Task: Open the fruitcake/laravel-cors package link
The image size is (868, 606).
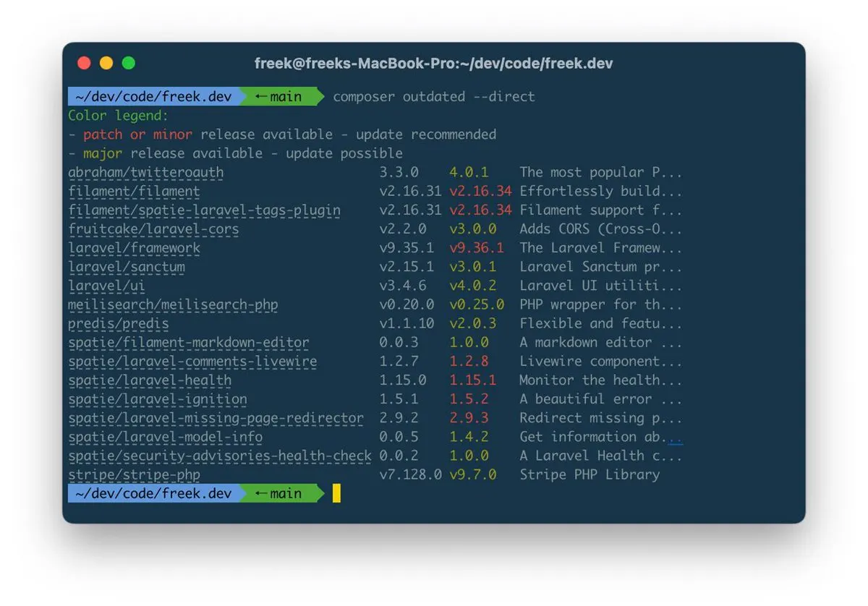Action: click(x=153, y=229)
